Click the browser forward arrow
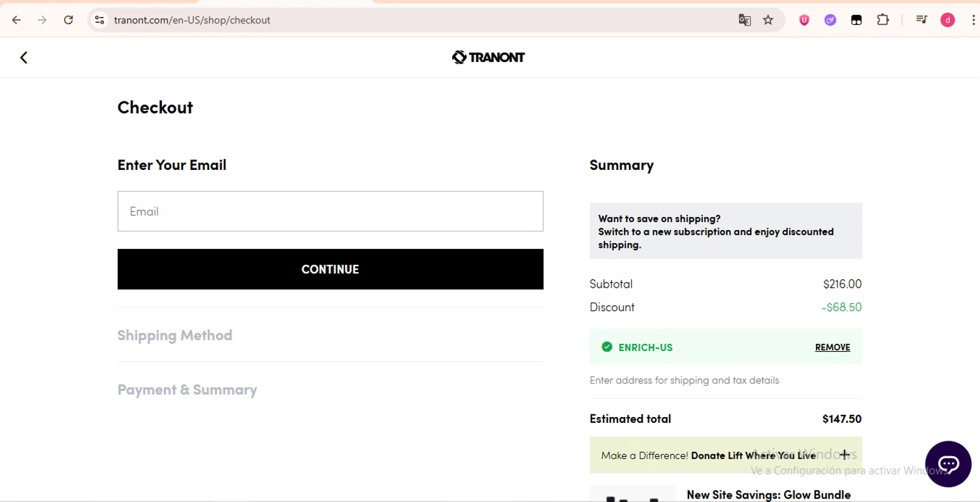This screenshot has height=502, width=980. coord(42,20)
